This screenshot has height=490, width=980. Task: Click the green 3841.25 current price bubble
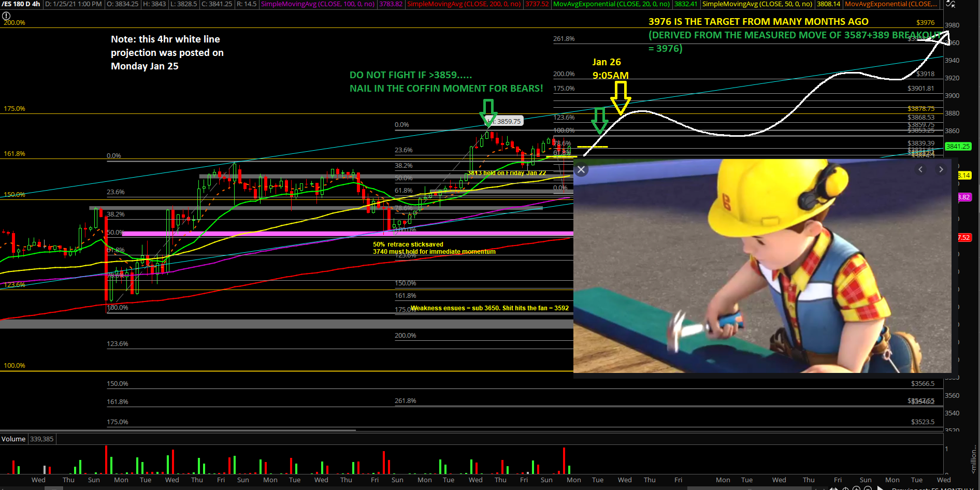[958, 147]
